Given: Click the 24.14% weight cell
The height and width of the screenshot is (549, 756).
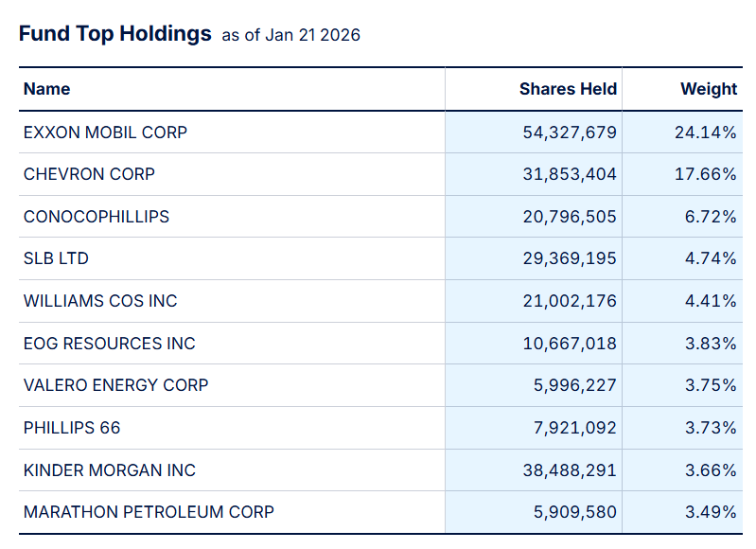Looking at the screenshot, I should [705, 133].
